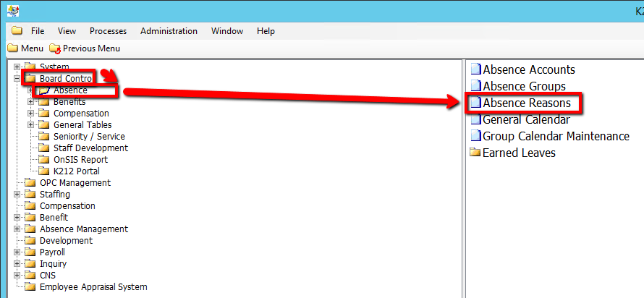Screen dimensions: 644x298
Task: Click the Menu folder toolbar icon
Action: click(x=13, y=48)
